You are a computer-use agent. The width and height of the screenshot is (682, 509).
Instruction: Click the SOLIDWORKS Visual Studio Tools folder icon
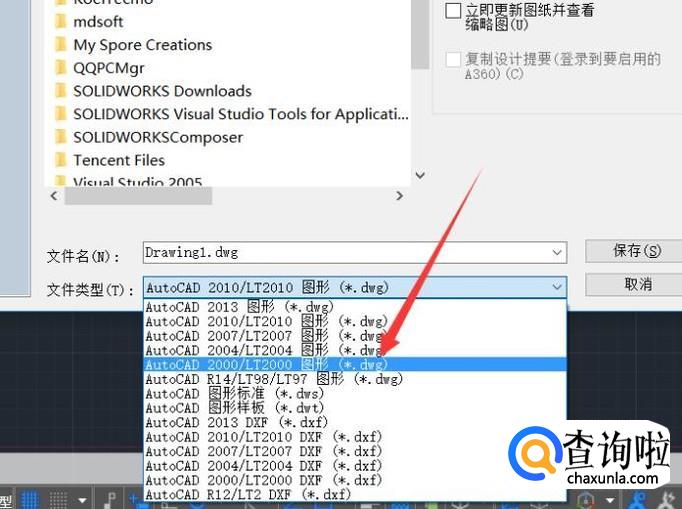coord(60,114)
